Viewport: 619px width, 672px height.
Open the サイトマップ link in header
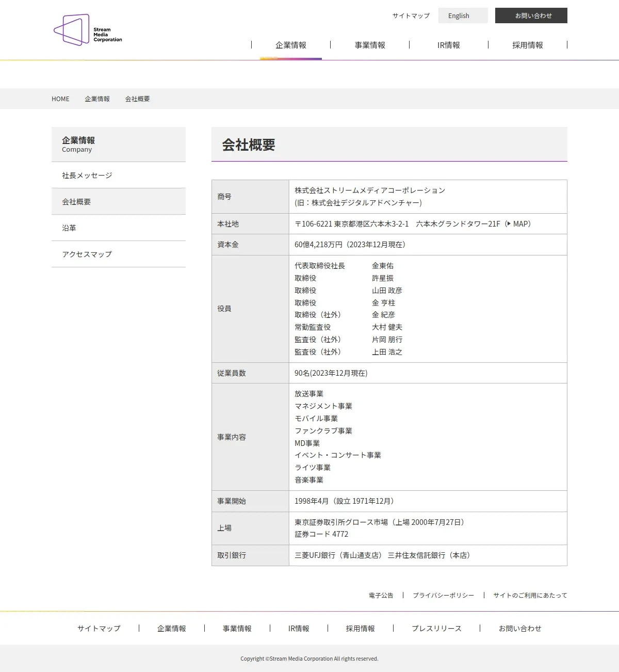[x=411, y=15]
